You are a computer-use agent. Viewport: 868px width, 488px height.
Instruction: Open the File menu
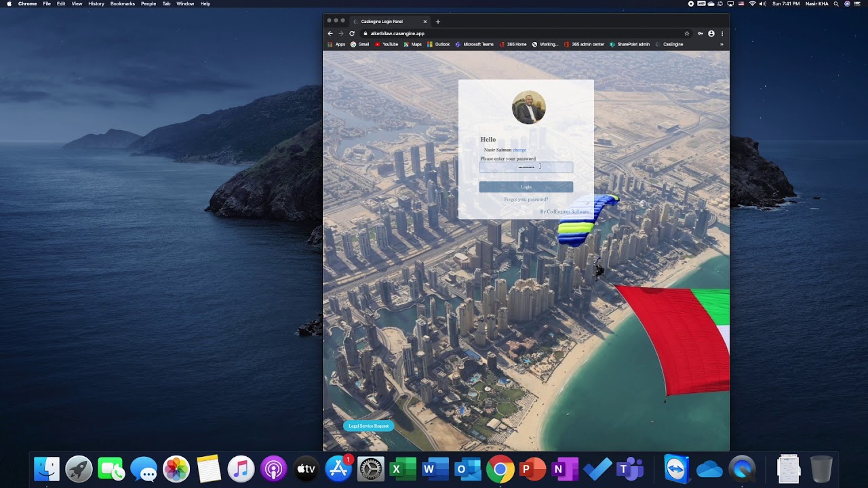[47, 4]
